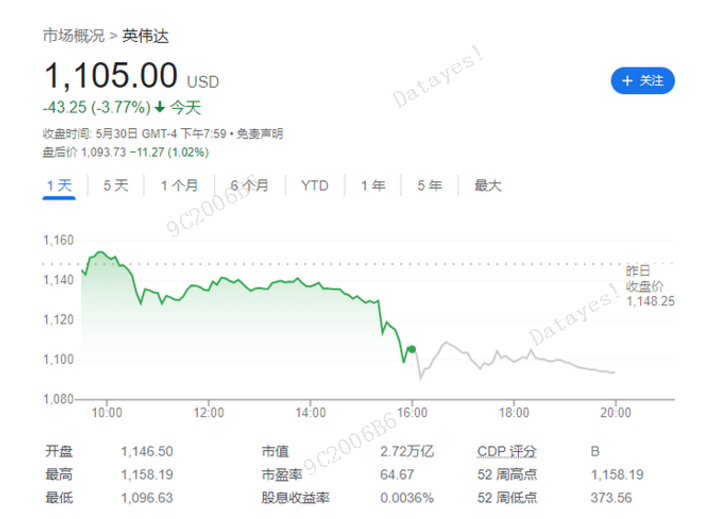Switch to the 5 天 tab

[115, 185]
